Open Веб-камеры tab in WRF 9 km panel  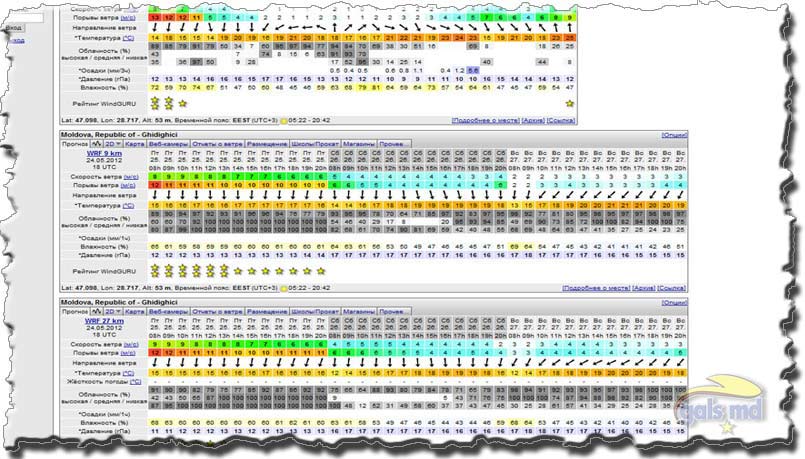coord(168,144)
